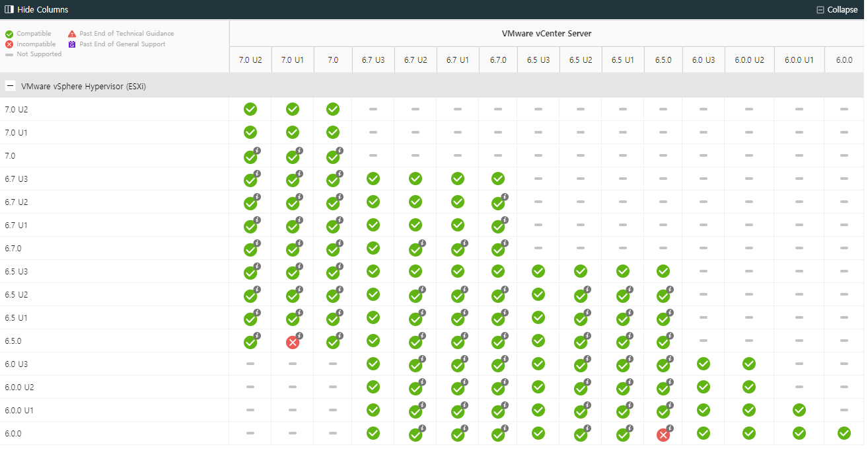Click the ESXi 6.0.0 row label
Viewport: 868px width, 449px height.
point(13,433)
